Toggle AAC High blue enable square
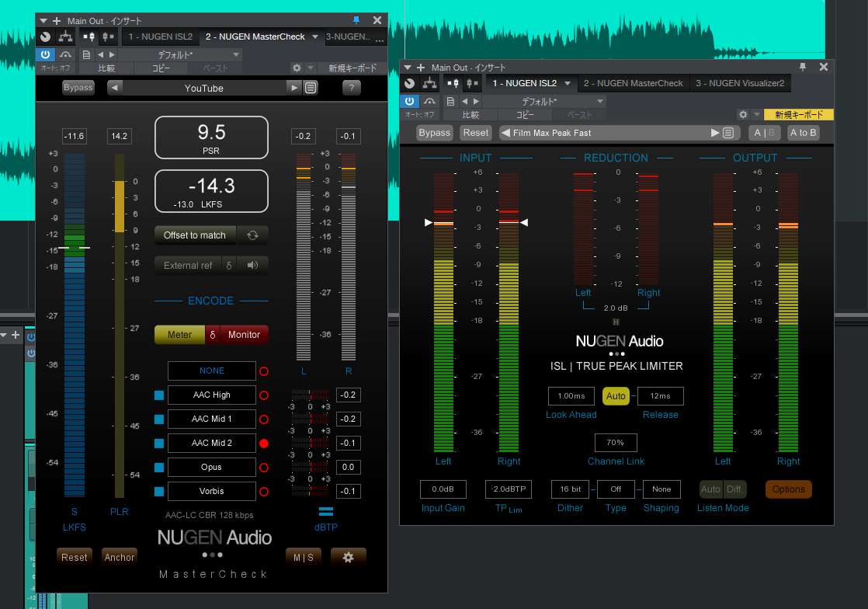Image resolution: width=868 pixels, height=609 pixels. pos(159,395)
